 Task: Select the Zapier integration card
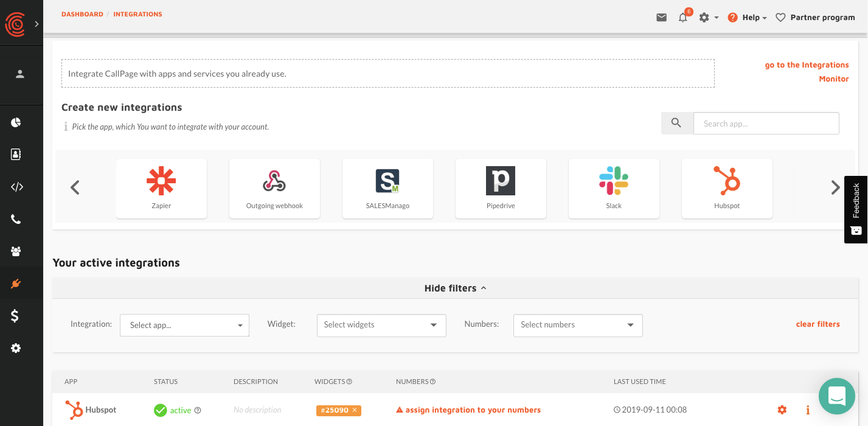(161, 188)
